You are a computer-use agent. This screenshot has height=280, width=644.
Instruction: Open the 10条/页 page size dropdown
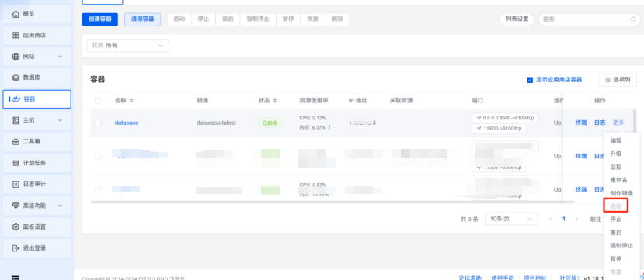pos(511,219)
